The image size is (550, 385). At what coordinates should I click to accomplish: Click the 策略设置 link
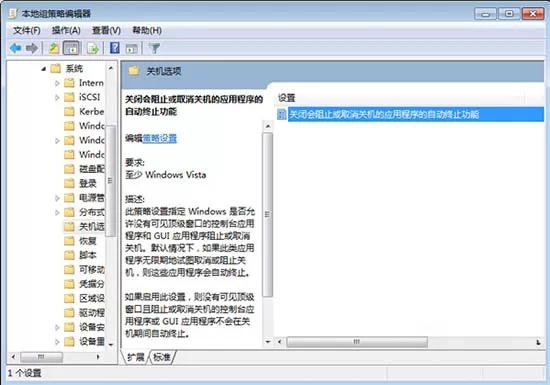click(x=160, y=139)
